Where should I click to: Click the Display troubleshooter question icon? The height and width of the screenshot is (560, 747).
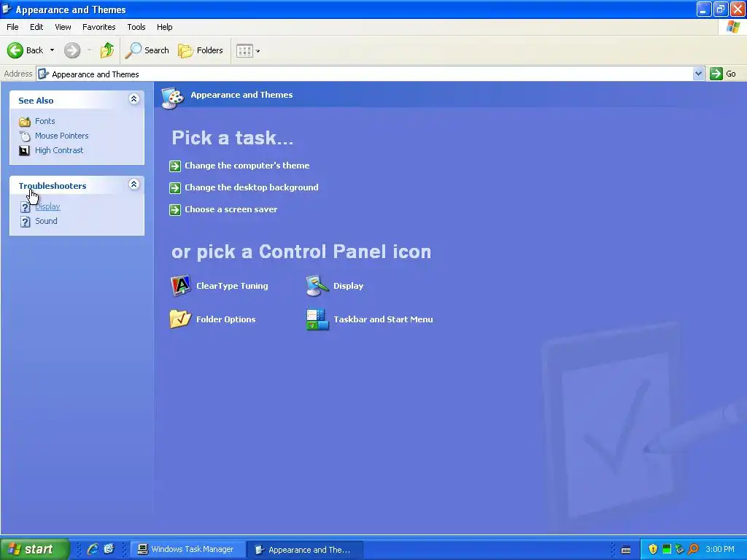[x=25, y=207]
